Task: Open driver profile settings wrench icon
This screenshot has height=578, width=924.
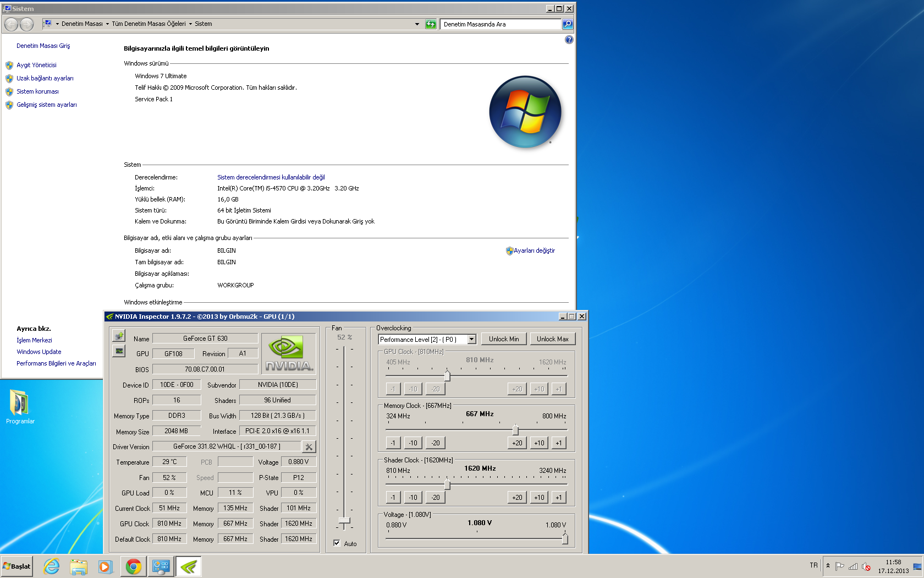Action: pyautogui.click(x=309, y=447)
